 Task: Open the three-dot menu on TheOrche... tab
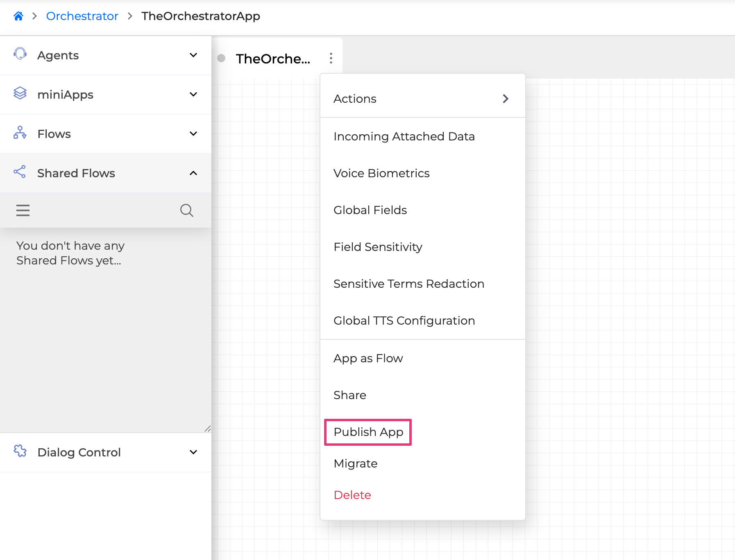(x=331, y=58)
